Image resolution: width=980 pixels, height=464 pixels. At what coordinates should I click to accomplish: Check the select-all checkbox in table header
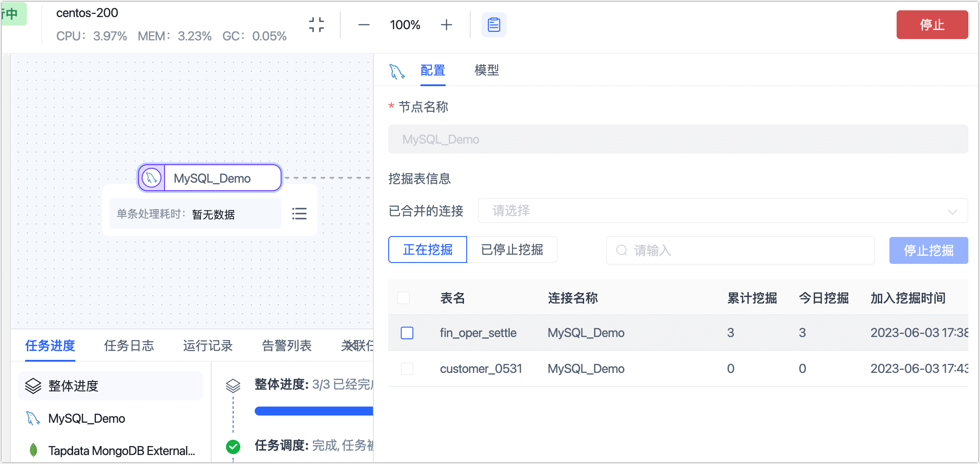pyautogui.click(x=403, y=298)
